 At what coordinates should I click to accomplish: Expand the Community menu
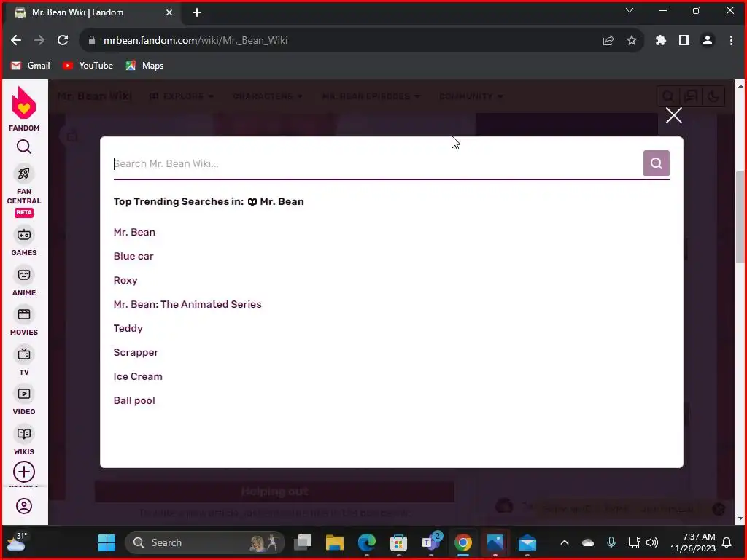point(471,96)
